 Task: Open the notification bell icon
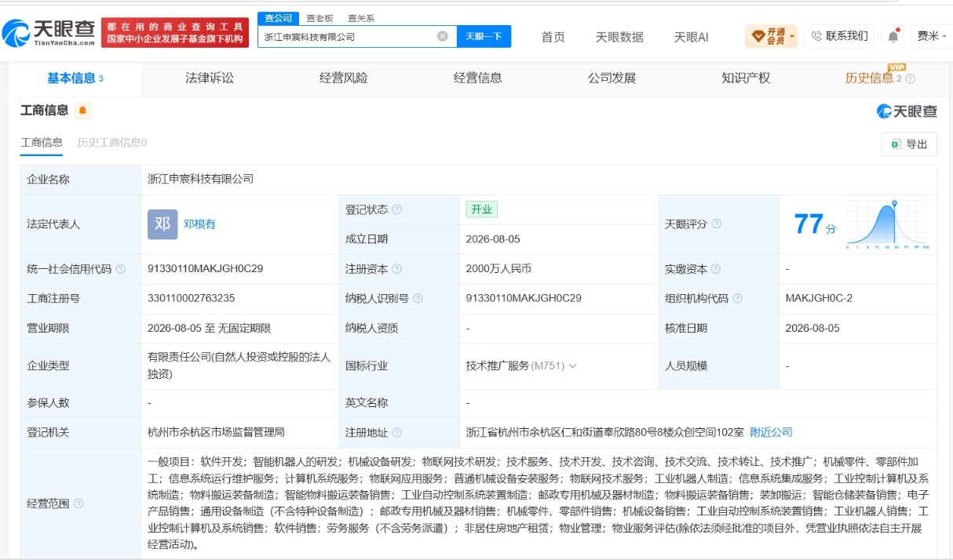(893, 36)
